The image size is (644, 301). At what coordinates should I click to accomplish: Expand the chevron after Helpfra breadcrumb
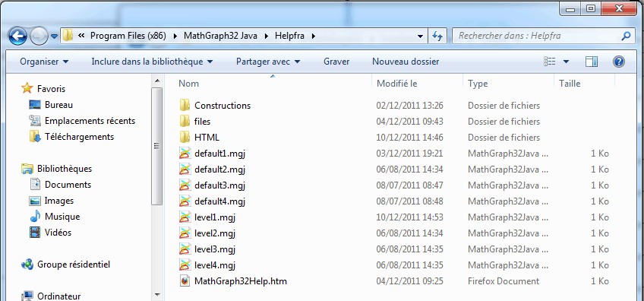tap(314, 36)
